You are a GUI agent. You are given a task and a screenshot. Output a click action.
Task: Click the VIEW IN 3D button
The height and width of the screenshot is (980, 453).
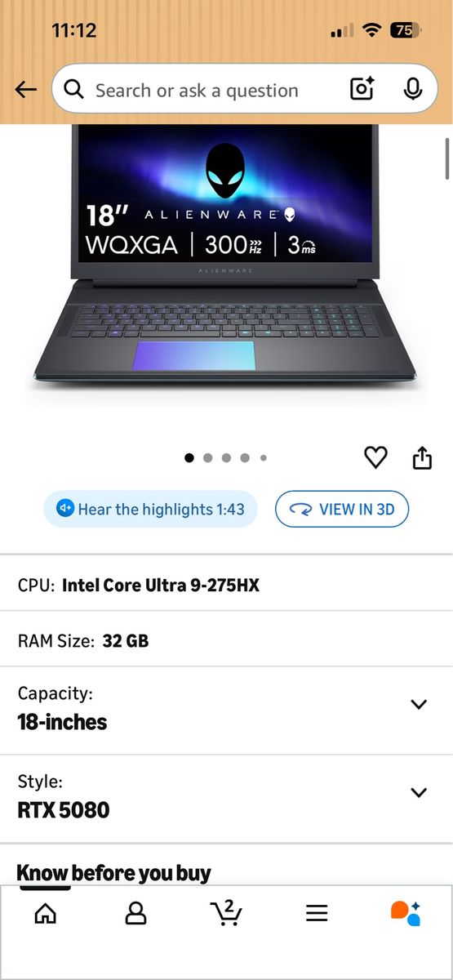pos(342,509)
